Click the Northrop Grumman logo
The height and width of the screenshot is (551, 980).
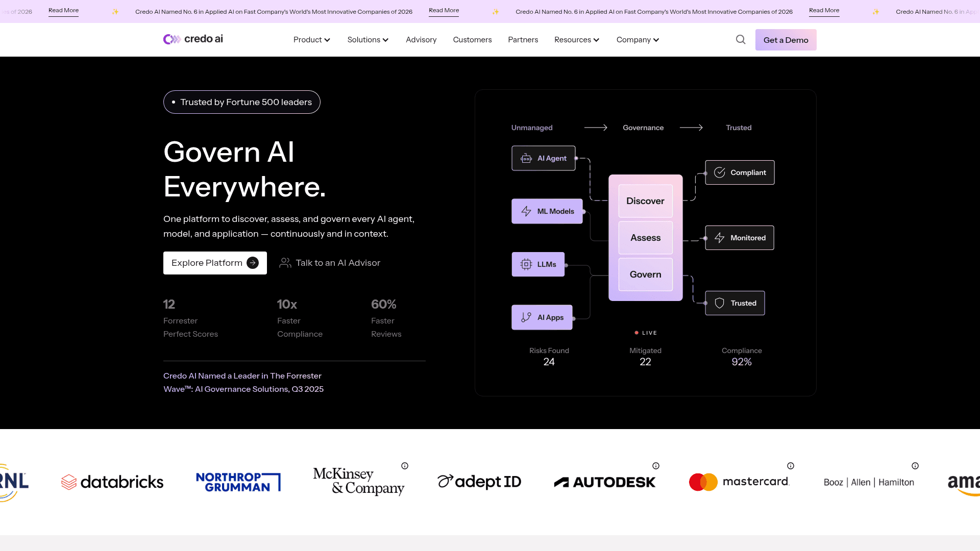click(x=238, y=482)
